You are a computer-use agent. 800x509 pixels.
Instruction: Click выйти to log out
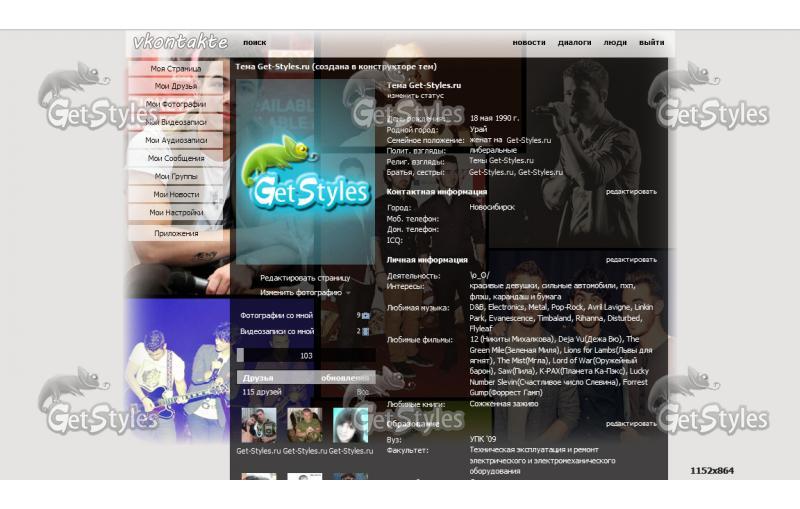pyautogui.click(x=651, y=43)
